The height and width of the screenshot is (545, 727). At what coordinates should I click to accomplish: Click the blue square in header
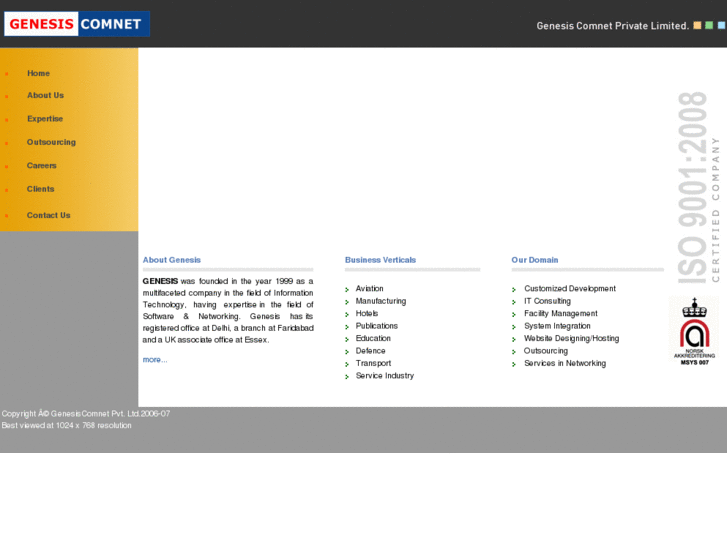tap(721, 26)
